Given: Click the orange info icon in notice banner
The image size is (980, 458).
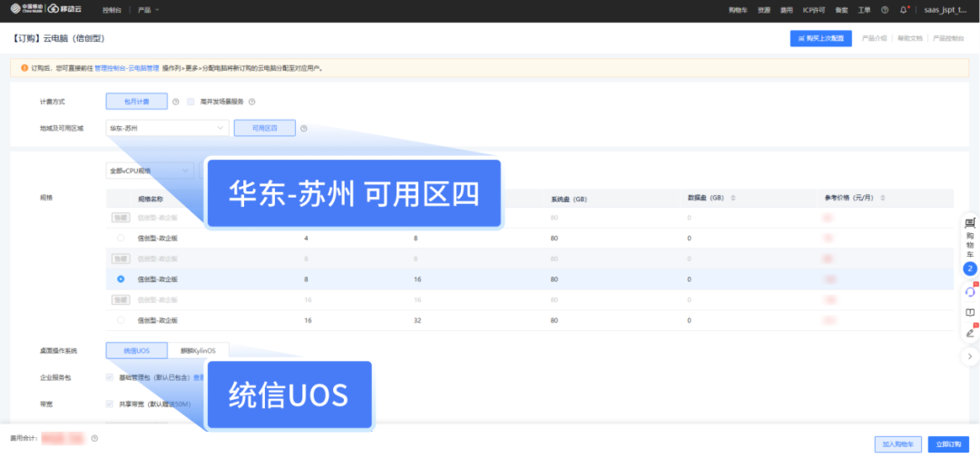Looking at the screenshot, I should [x=24, y=67].
